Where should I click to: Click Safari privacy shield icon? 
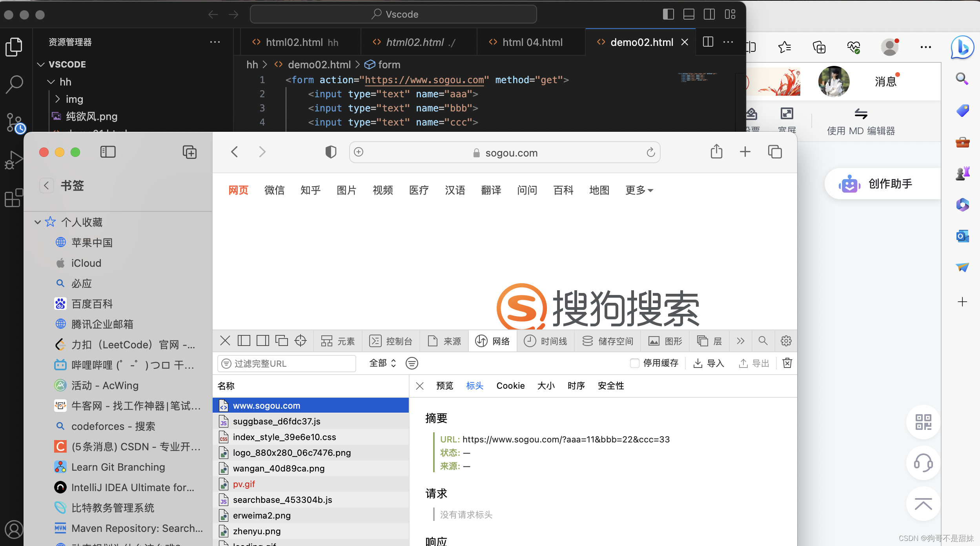pos(331,152)
